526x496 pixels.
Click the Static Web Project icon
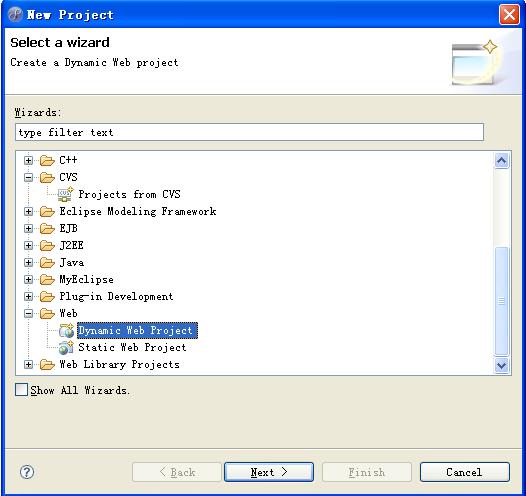pyautogui.click(x=66, y=348)
